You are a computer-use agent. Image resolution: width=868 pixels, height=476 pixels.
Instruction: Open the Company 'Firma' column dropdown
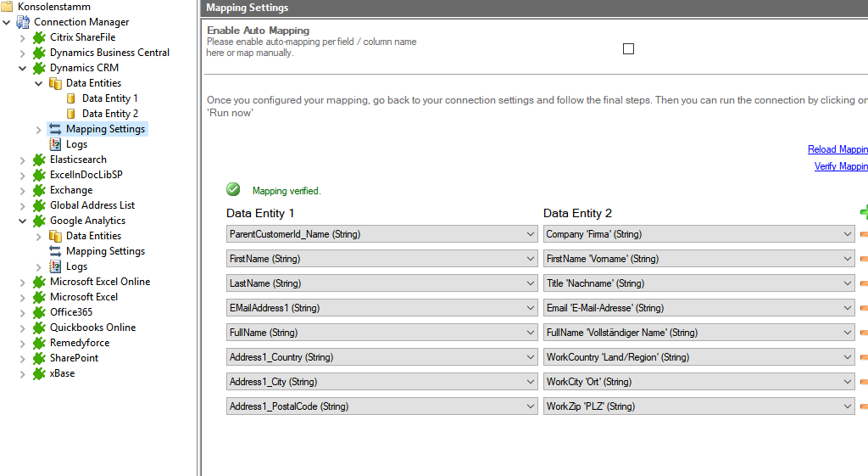tap(847, 234)
